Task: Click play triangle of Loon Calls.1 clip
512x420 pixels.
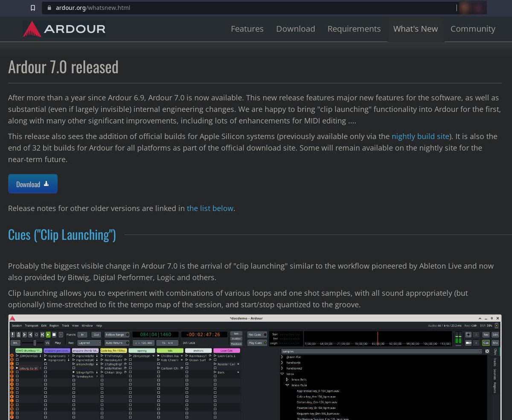Action: pos(215,356)
